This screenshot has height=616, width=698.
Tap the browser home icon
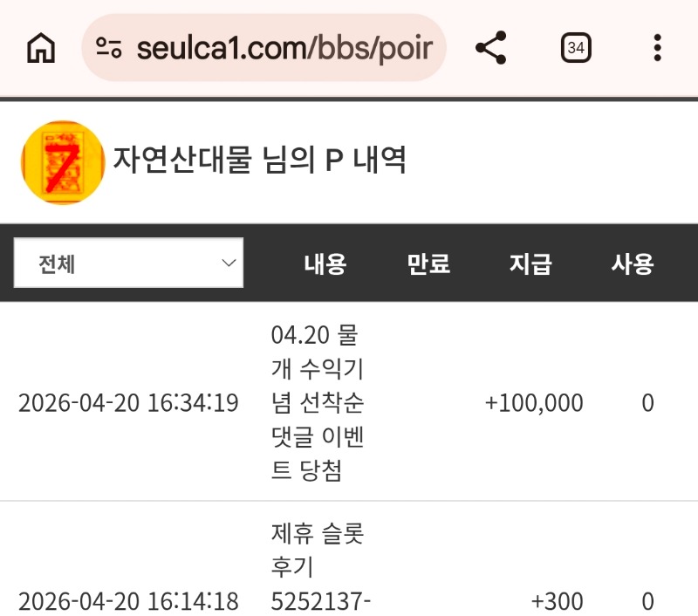(41, 48)
